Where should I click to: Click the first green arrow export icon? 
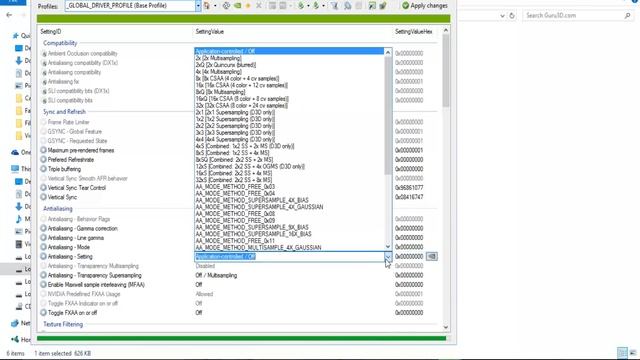(301, 6)
